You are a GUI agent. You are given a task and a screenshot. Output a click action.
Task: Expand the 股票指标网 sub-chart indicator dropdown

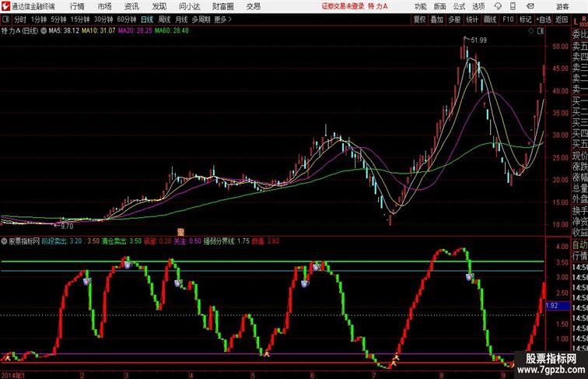tap(4, 241)
